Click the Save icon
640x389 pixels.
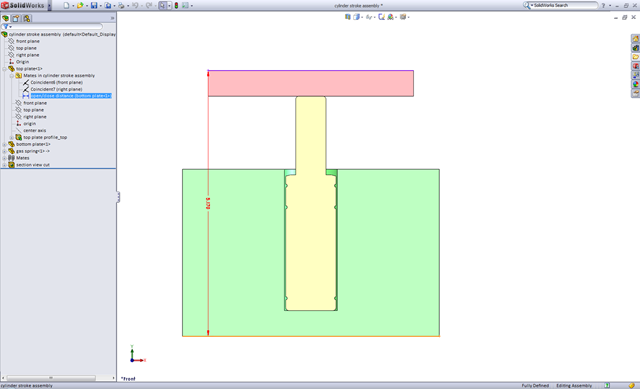94,5
